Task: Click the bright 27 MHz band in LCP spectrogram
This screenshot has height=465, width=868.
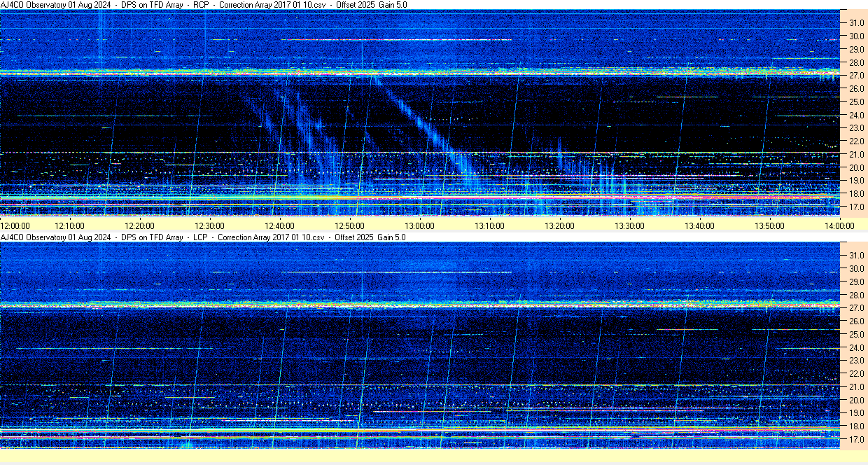Action: point(420,305)
